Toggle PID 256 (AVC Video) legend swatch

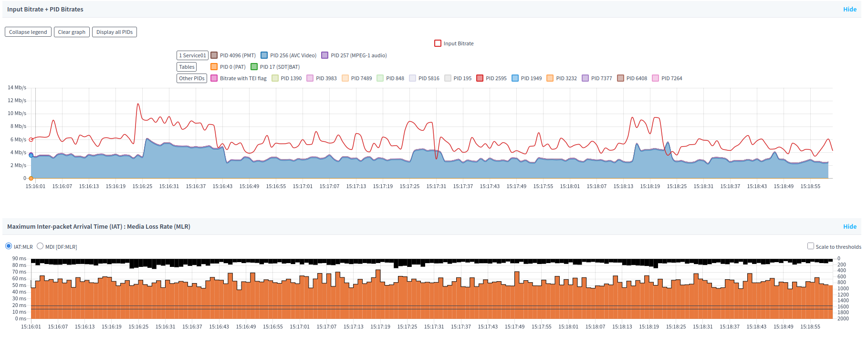pos(264,55)
